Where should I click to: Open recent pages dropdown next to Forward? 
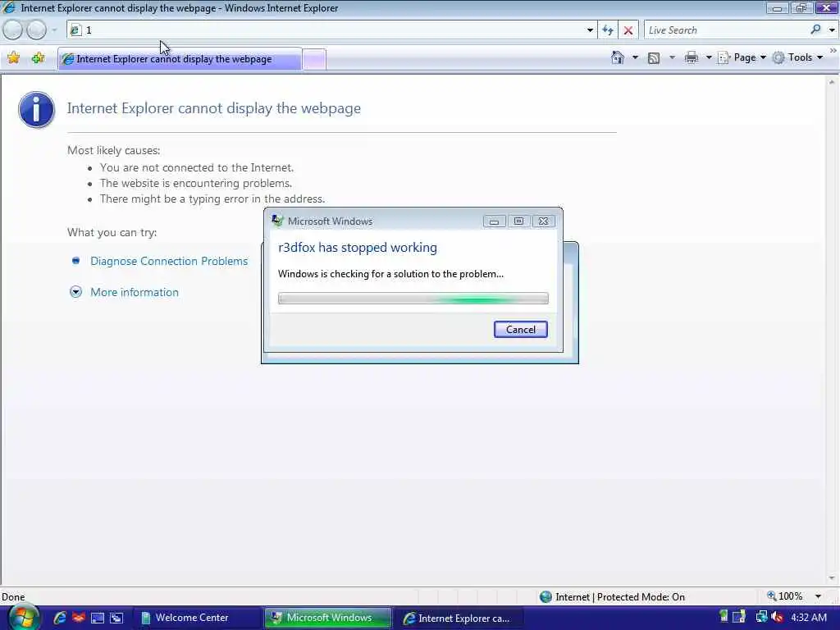pos(54,30)
